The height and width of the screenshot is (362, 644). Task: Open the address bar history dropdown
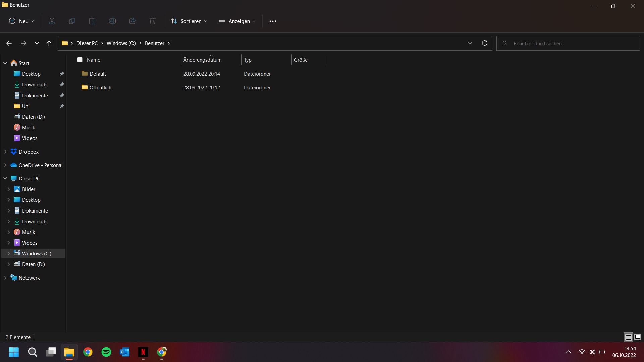point(470,43)
